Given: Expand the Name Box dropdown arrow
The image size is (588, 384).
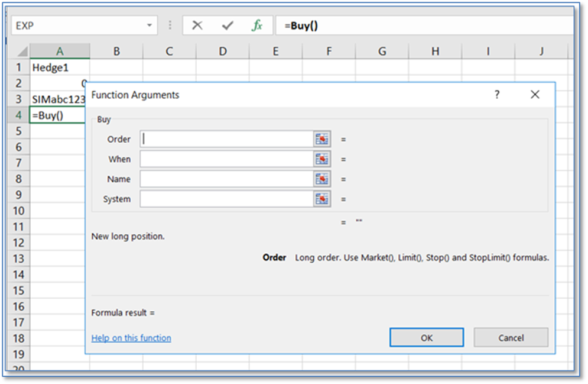Looking at the screenshot, I should tap(149, 25).
